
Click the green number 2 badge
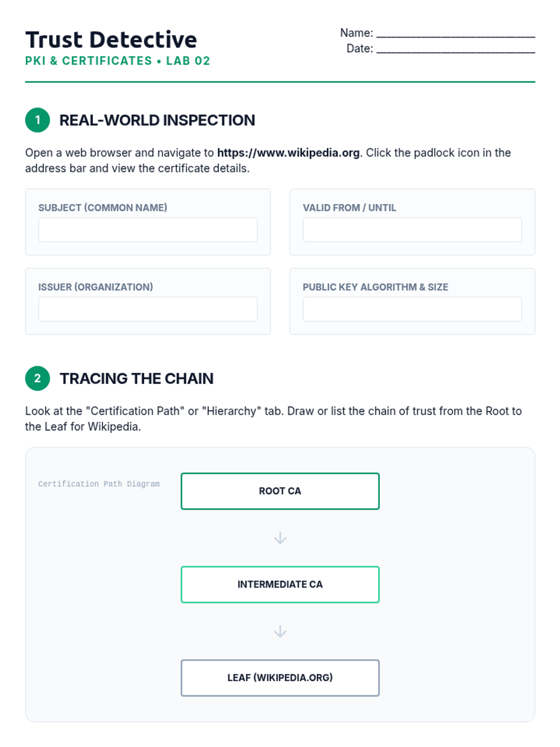point(37,378)
